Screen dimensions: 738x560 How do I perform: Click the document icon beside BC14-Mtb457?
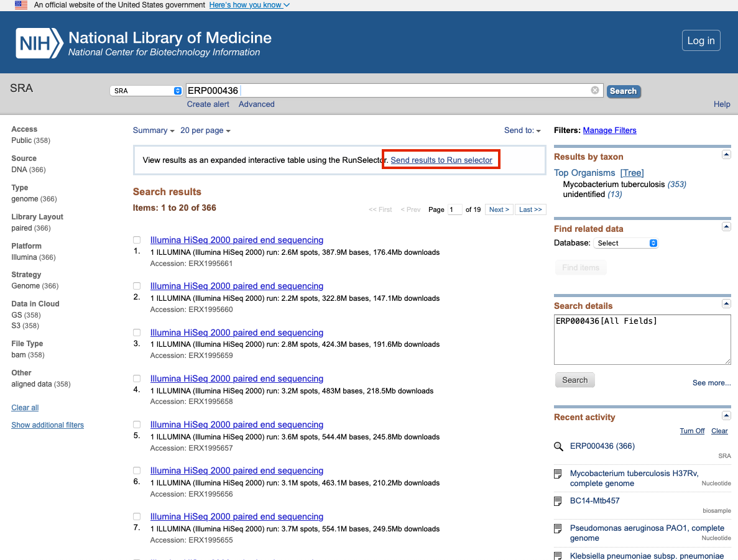tap(558, 501)
